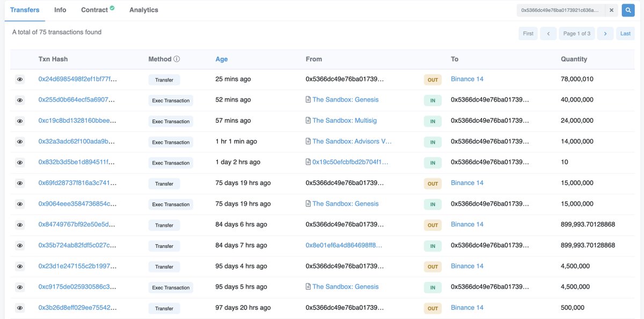
Task: View details eye icon for 0x9064eee3584736854c
Action: (20, 204)
